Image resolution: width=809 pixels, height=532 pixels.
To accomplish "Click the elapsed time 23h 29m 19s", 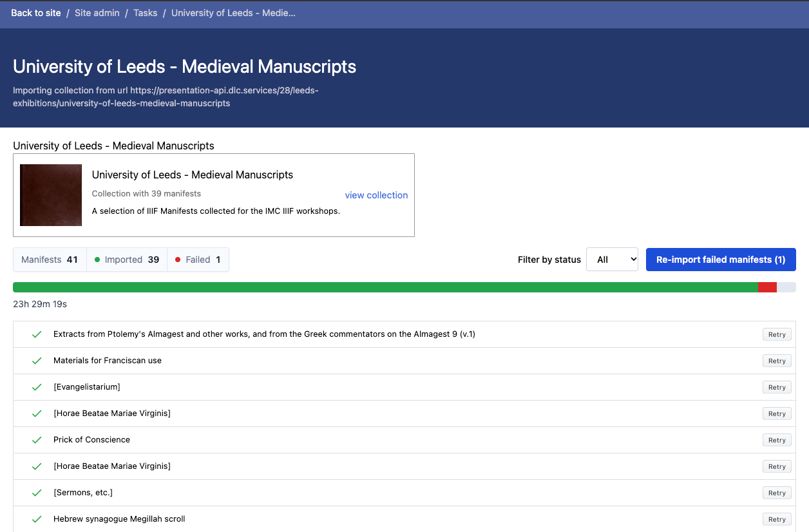I will pyautogui.click(x=40, y=304).
